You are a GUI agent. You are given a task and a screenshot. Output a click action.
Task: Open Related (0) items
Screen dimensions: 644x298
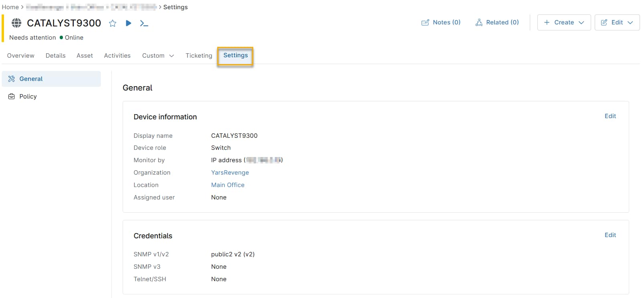coord(497,22)
